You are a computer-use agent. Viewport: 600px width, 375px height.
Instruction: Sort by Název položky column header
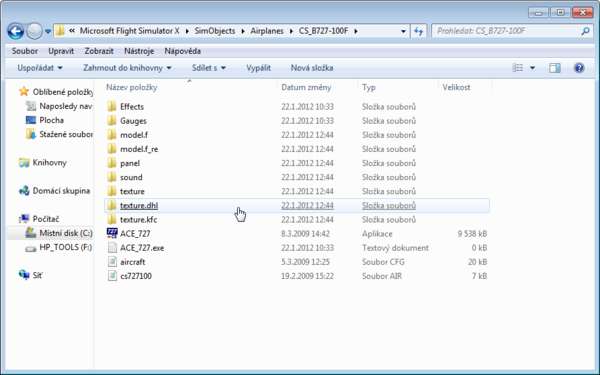[x=132, y=87]
